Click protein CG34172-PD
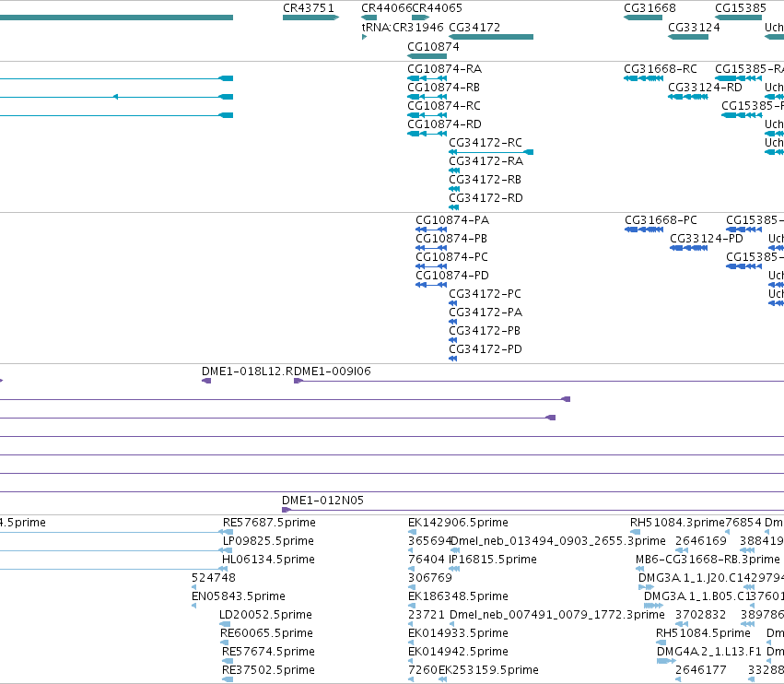784x684 pixels. point(486,349)
